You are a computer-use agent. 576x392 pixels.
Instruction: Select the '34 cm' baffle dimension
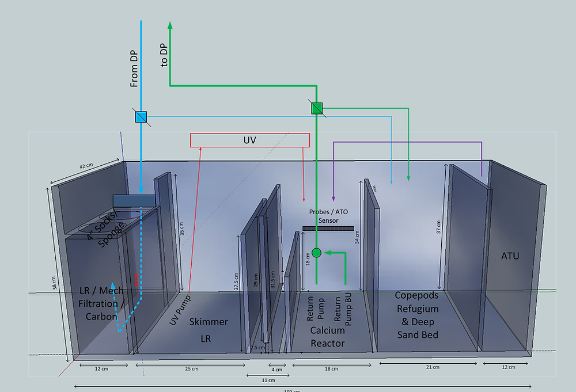coord(357,237)
